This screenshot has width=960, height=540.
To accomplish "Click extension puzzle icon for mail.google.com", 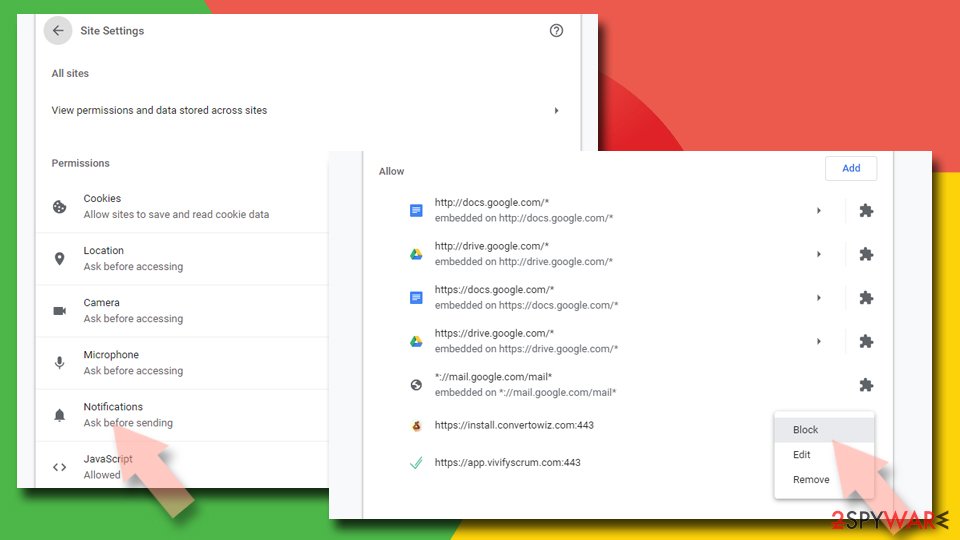I will pos(866,384).
